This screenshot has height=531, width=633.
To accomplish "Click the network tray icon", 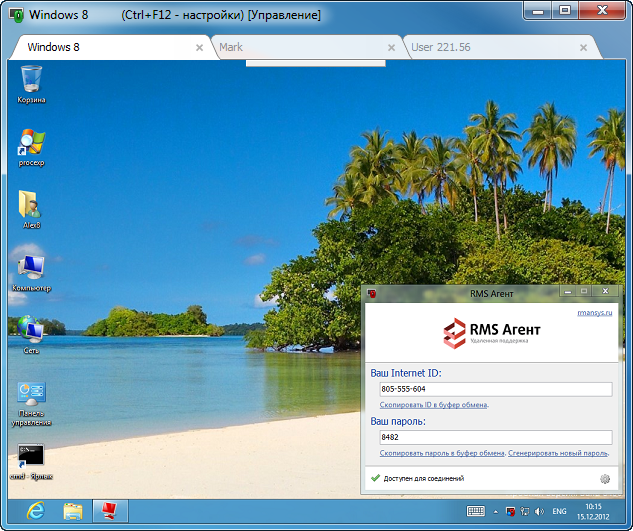I will coord(525,512).
